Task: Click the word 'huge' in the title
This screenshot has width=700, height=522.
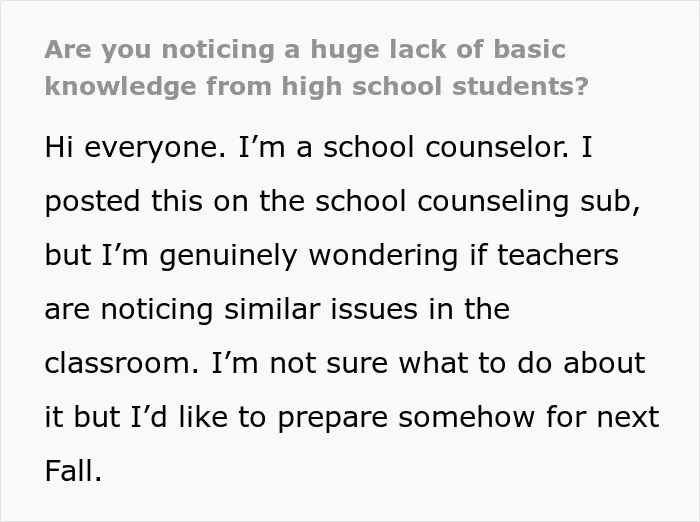Action: point(345,51)
